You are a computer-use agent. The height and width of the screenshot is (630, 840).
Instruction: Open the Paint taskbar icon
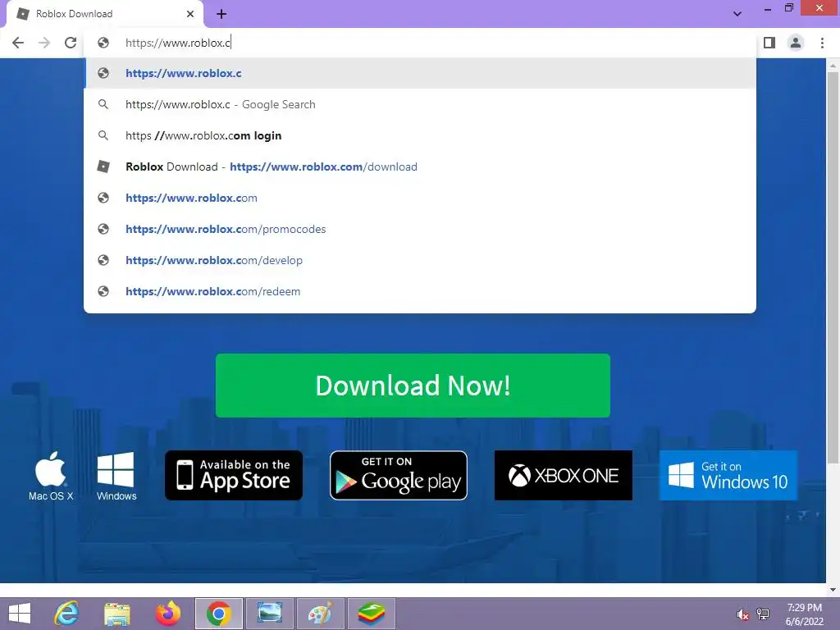[321, 614]
